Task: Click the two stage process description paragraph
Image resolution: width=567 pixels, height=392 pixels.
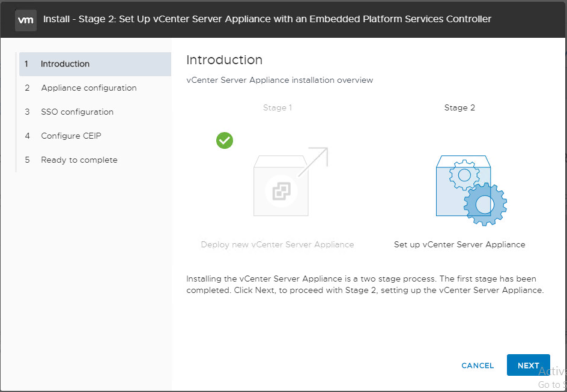Action: point(365,285)
